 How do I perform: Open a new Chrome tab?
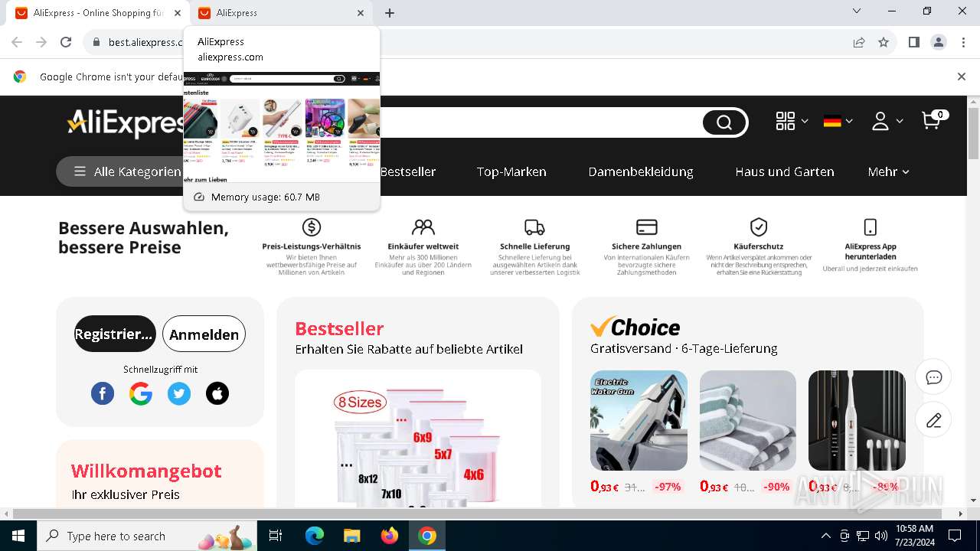click(x=390, y=13)
